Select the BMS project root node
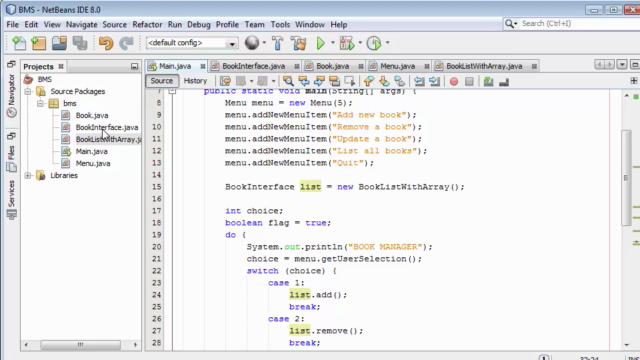 click(44, 79)
